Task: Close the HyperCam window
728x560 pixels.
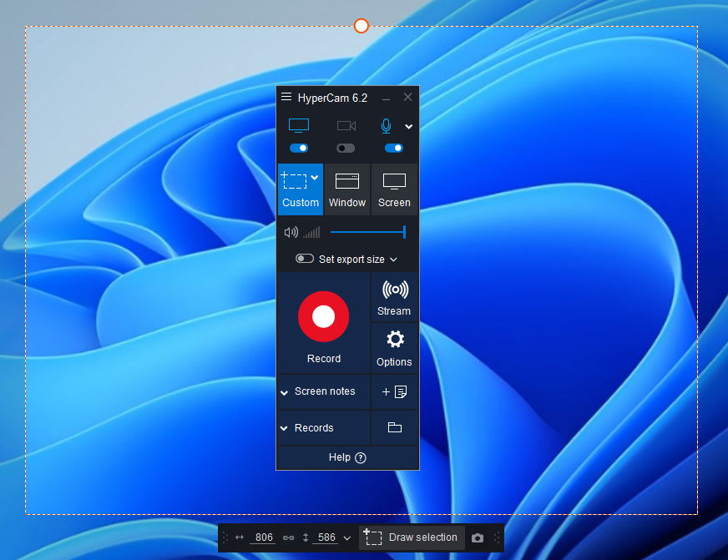Action: pyautogui.click(x=407, y=97)
